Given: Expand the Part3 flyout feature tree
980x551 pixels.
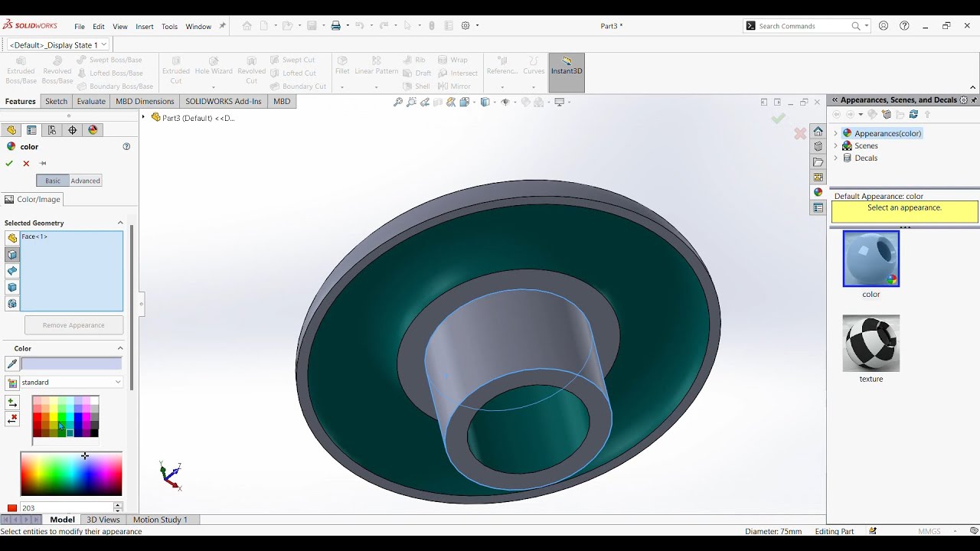Looking at the screenshot, I should 143,117.
